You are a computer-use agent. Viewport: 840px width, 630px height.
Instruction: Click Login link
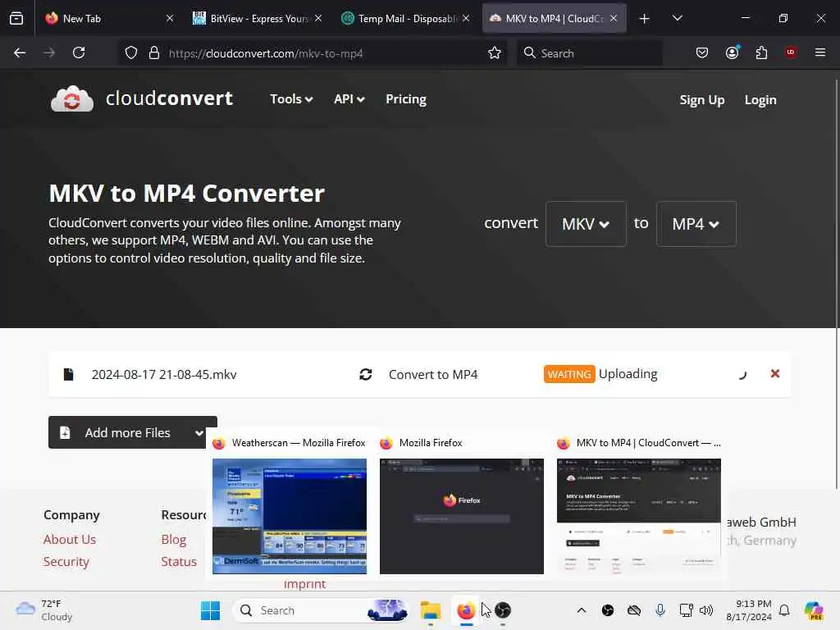(x=760, y=99)
